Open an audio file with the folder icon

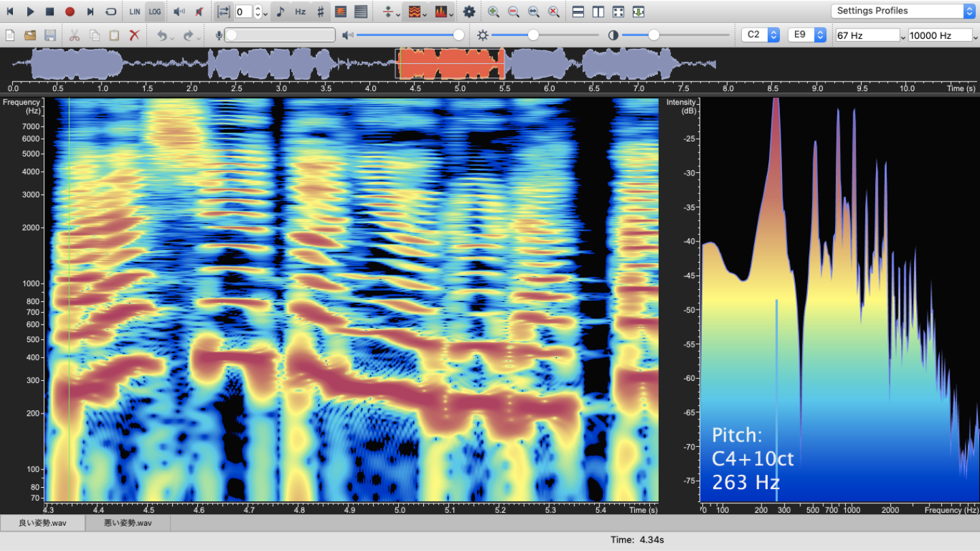pyautogui.click(x=30, y=35)
